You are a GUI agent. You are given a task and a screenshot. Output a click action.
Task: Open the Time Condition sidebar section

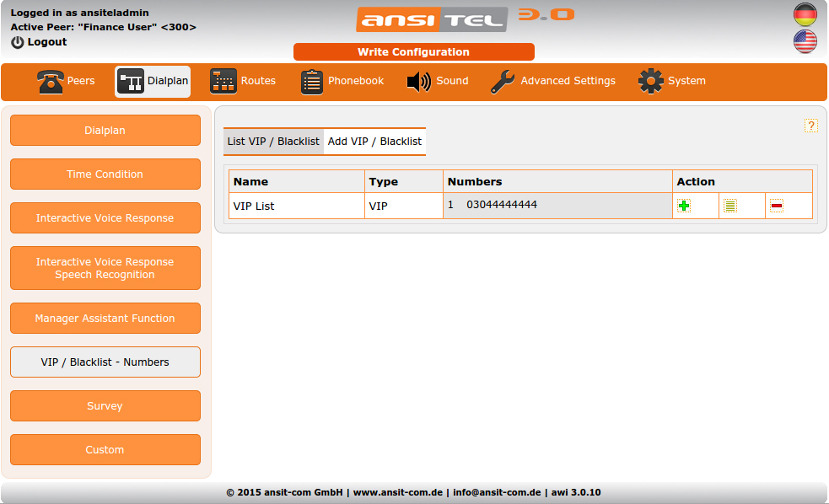pyautogui.click(x=105, y=174)
